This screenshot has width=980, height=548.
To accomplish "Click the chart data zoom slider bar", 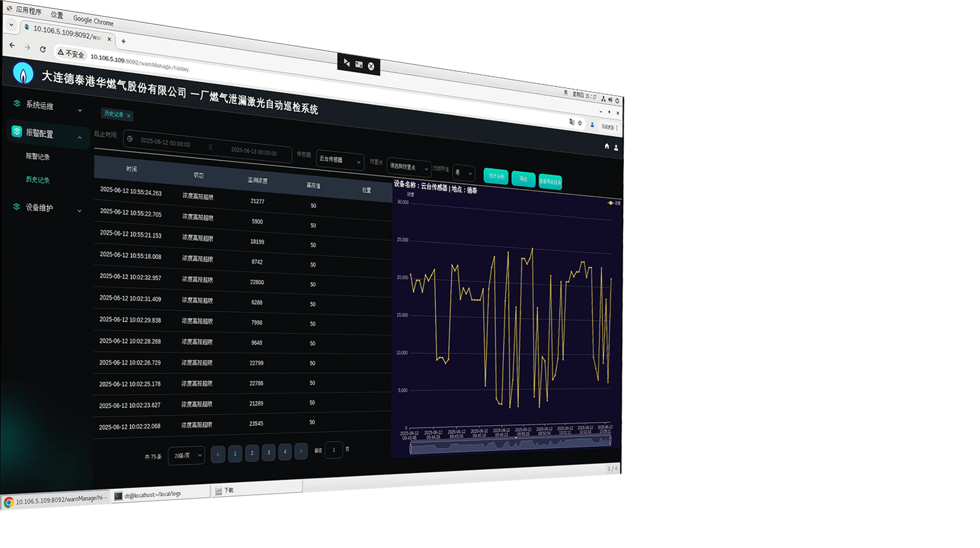I will 510,444.
